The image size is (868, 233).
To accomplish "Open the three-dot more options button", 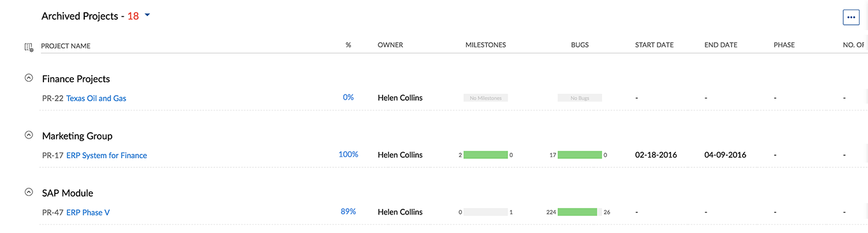I will pos(851,17).
